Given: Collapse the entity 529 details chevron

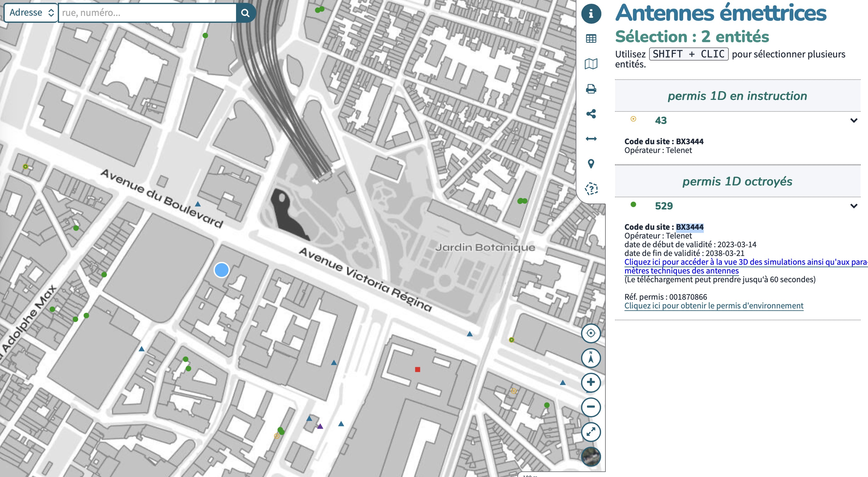Looking at the screenshot, I should (x=854, y=206).
